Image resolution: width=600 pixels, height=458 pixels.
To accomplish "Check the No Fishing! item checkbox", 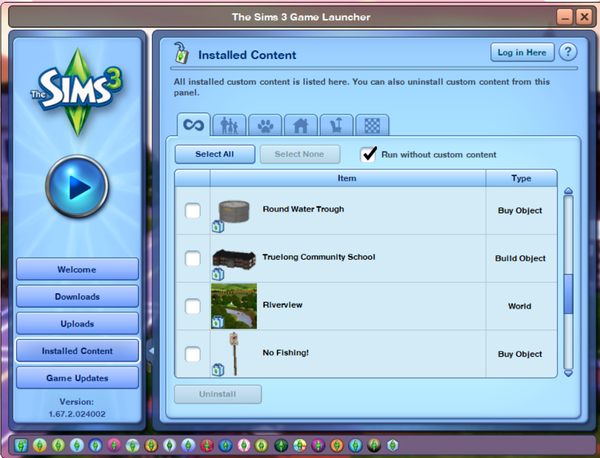I will 193,354.
